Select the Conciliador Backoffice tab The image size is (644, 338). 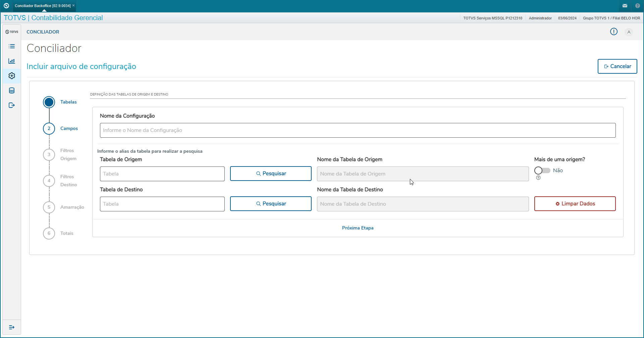43,6
